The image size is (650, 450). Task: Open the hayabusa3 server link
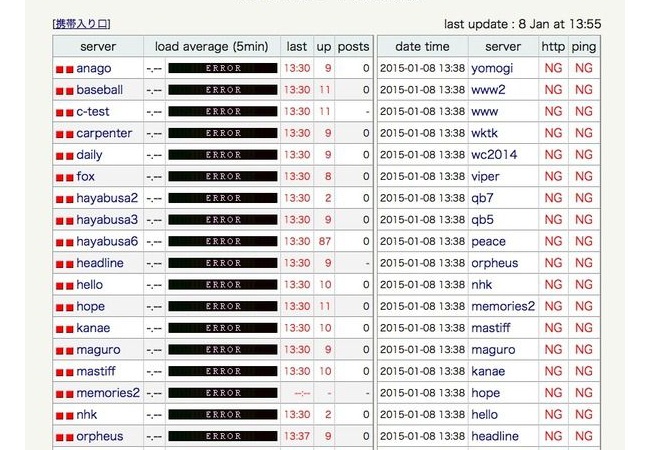pos(107,220)
